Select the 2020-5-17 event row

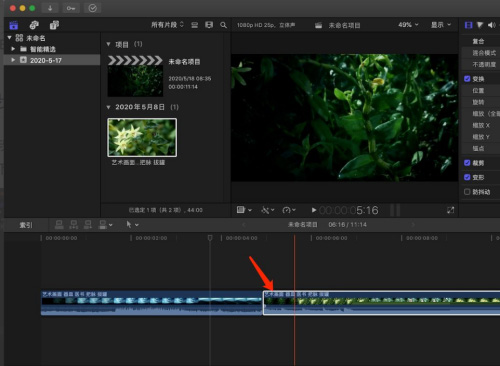pos(52,60)
